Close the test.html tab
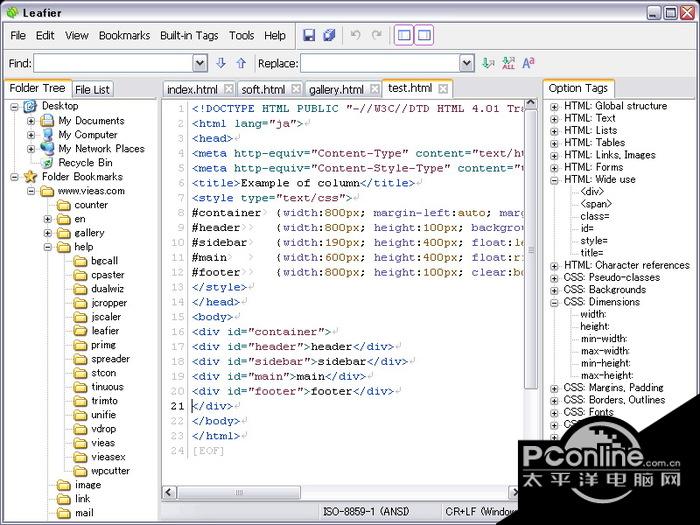The image size is (700, 525). (x=443, y=89)
